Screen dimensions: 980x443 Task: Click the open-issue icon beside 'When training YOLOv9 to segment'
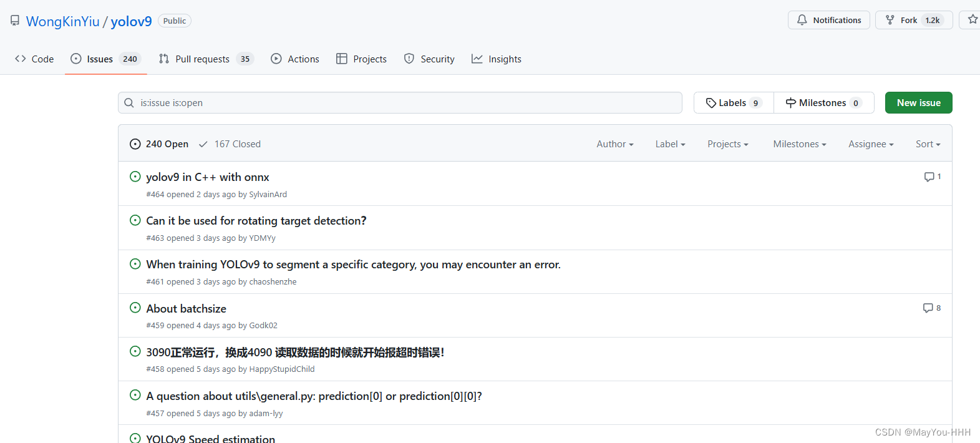[135, 264]
